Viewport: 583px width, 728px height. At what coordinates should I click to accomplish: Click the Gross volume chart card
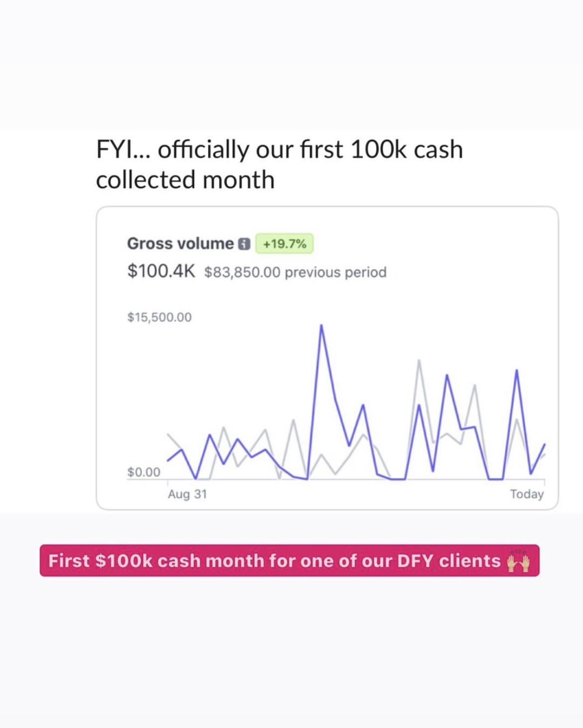pyautogui.click(x=327, y=358)
